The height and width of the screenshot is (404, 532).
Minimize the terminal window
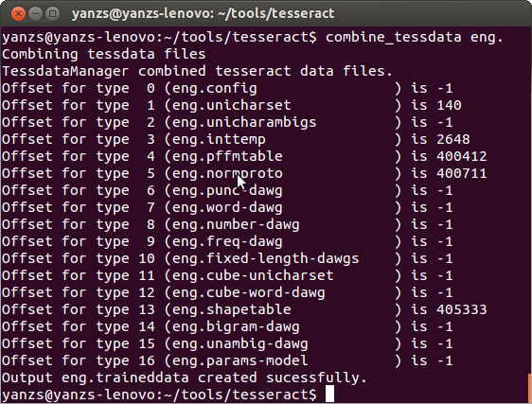(35, 14)
